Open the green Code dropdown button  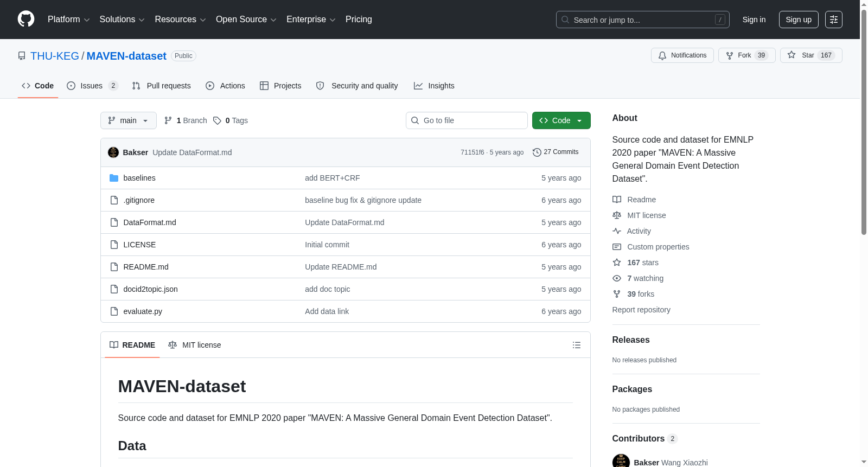561,120
